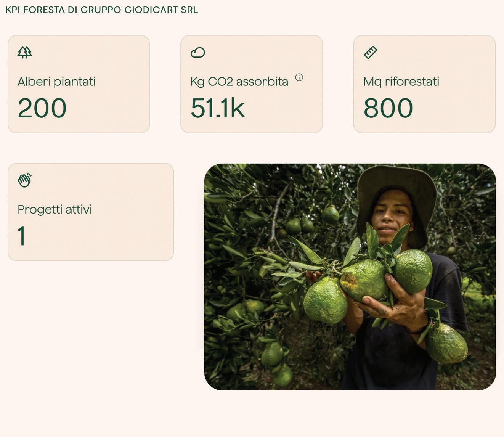Open the Progetti attivi card
The image size is (504, 437).
(91, 212)
